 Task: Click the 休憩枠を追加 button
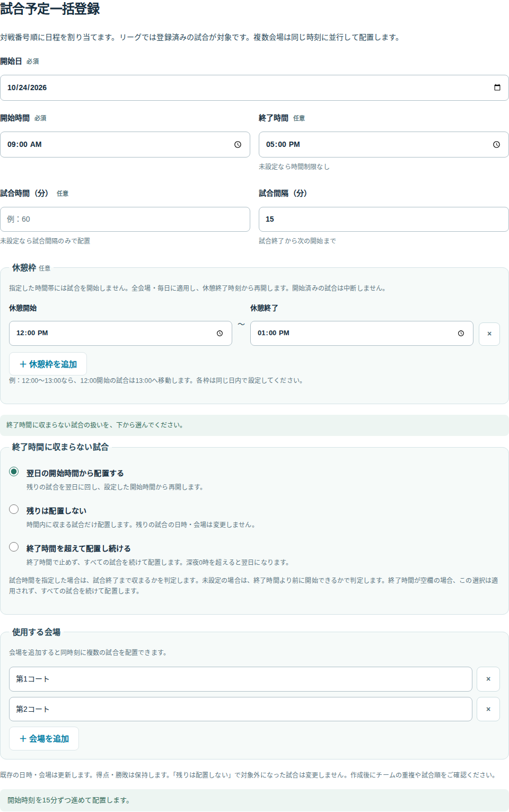pos(48,364)
